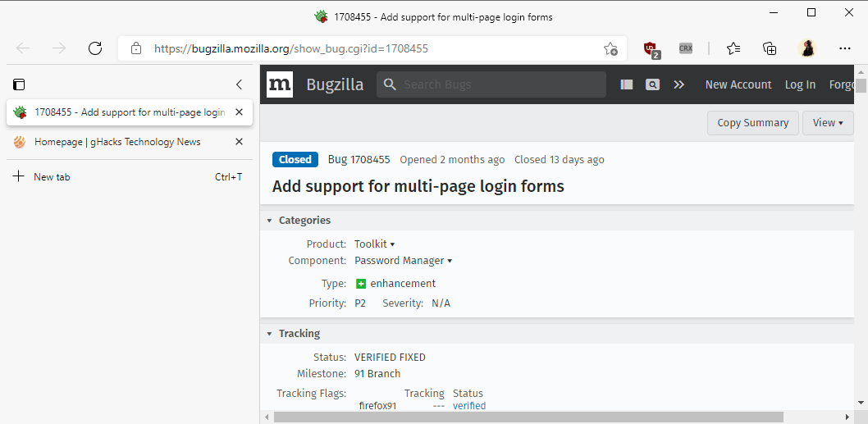868x424 pixels.
Task: Click the lock icon in the address bar
Action: click(x=136, y=48)
